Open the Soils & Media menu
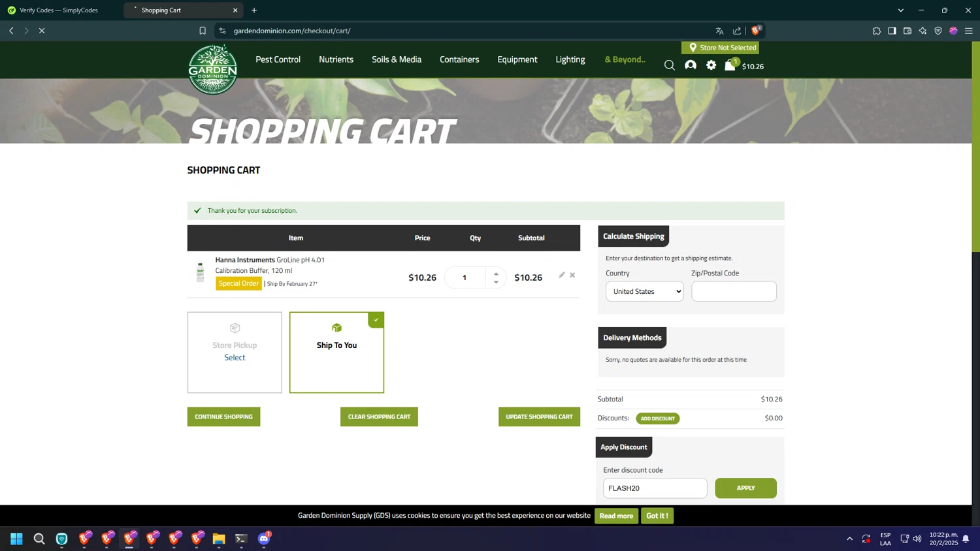 (x=397, y=59)
